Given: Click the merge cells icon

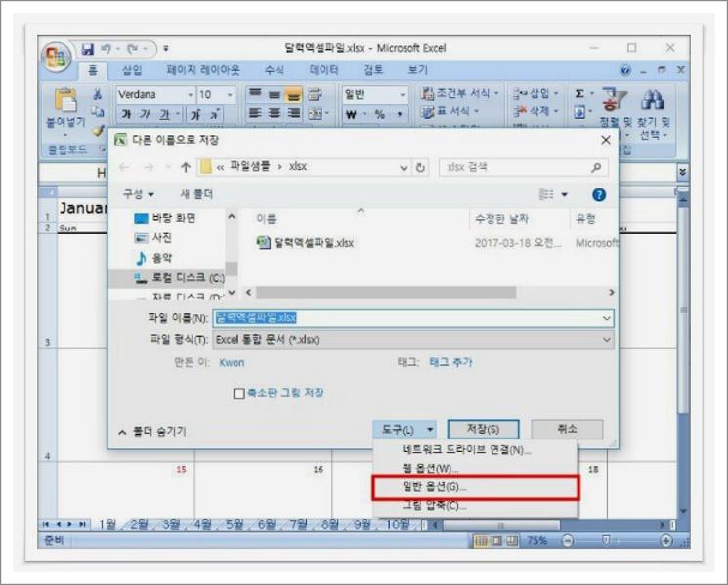Looking at the screenshot, I should click(x=316, y=113).
